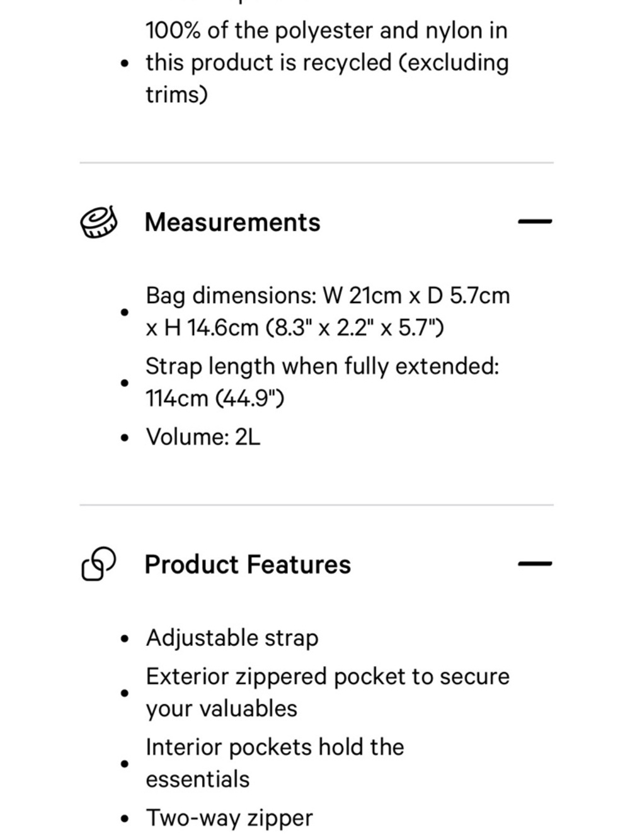Screen dimensions: 630x840
Task: Click the Volume: 2L item
Action: tap(203, 437)
